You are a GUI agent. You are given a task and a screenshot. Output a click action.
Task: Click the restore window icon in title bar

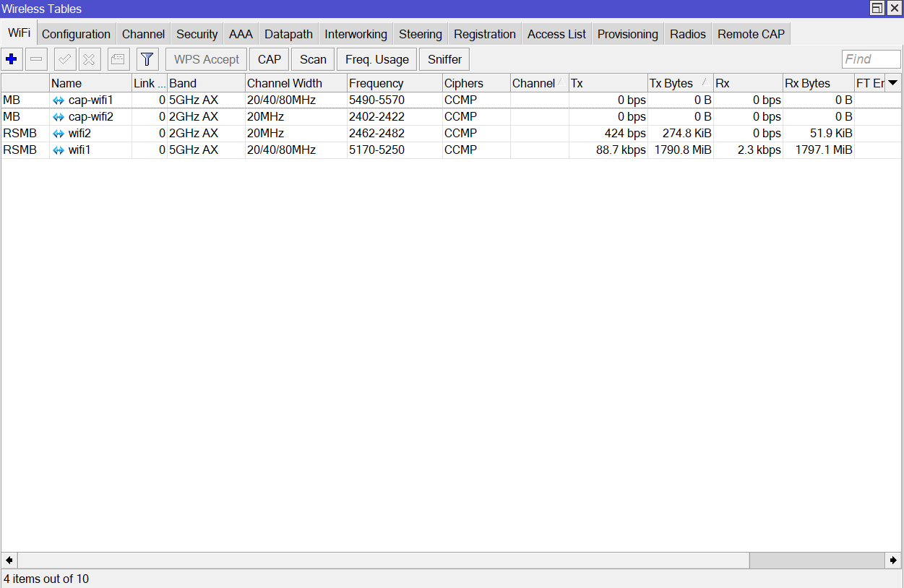point(877,8)
